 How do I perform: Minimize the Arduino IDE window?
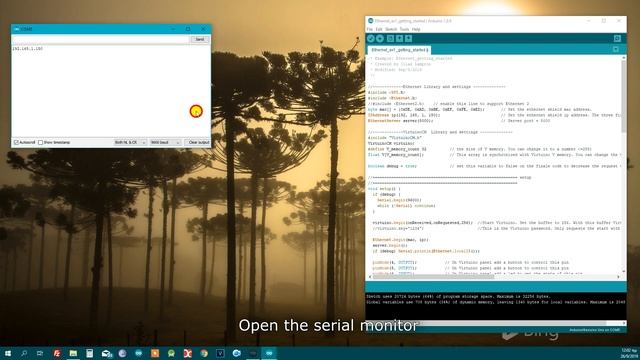[x=589, y=20]
